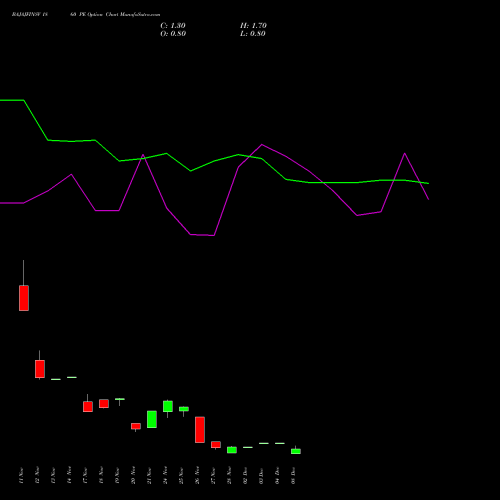This screenshot has height=500, width=500.
Task: Click the low value L: 0.80
Action: coord(253,34)
